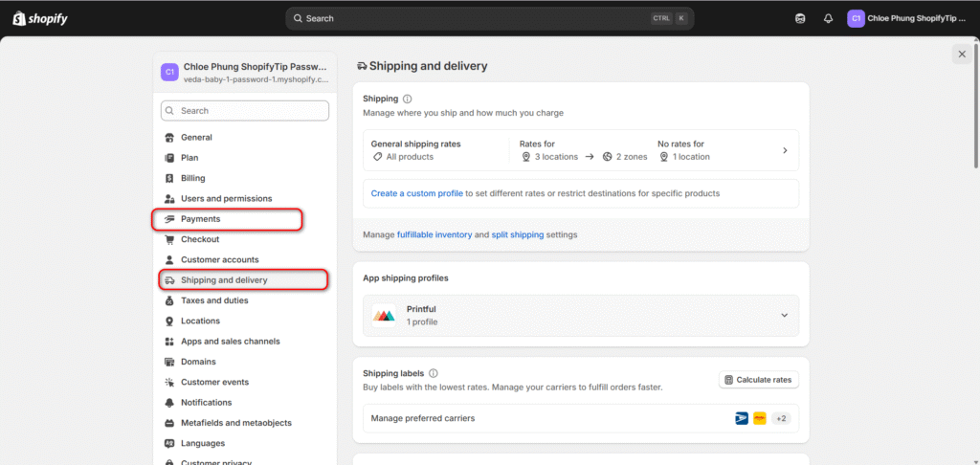This screenshot has width=980, height=465.
Task: Click the Printful app logo
Action: 384,316
